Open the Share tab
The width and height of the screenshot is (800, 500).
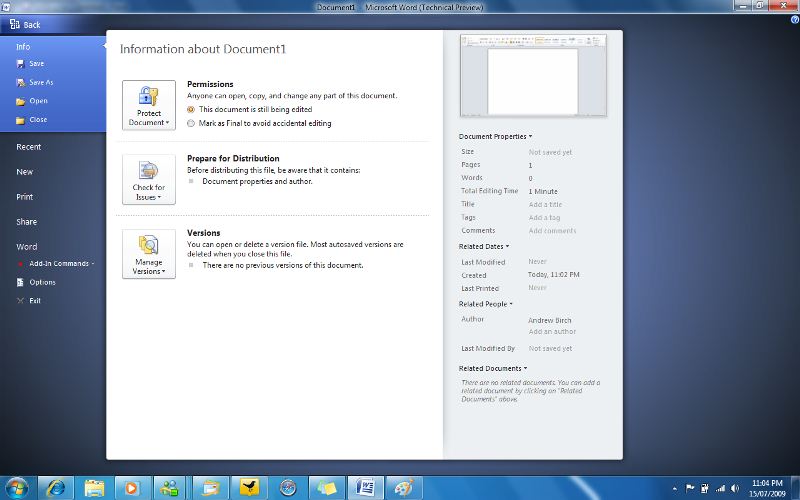pyautogui.click(x=27, y=222)
